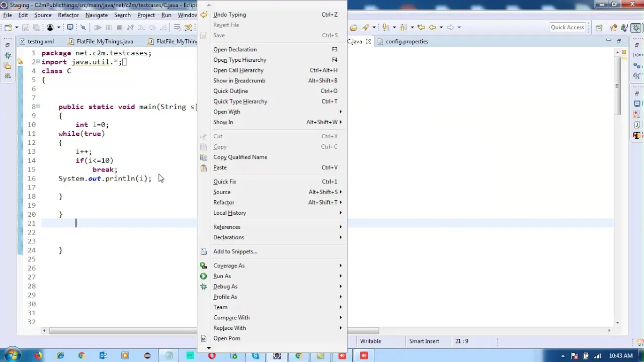Click the Terminate debug toolbar icon

119,28
